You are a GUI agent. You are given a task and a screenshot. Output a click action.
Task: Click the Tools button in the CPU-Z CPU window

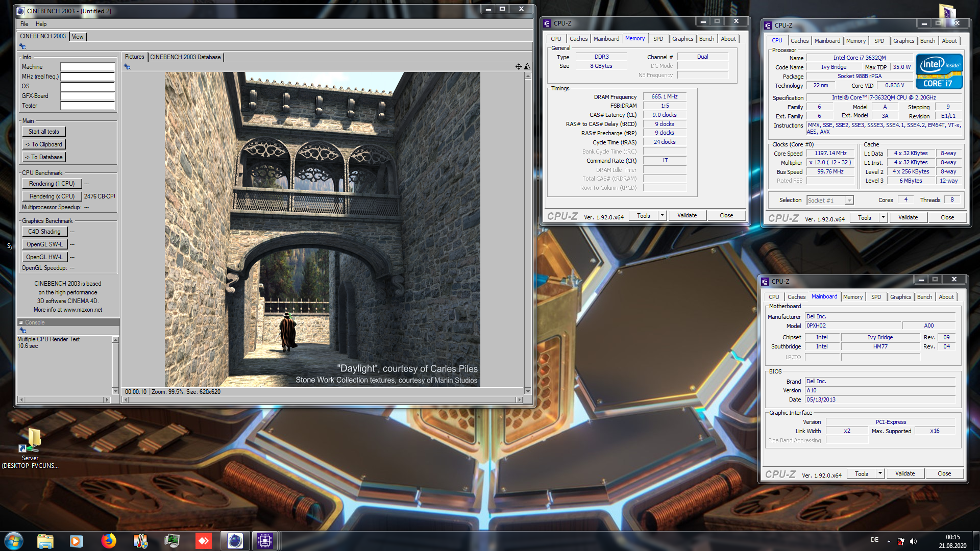point(865,217)
